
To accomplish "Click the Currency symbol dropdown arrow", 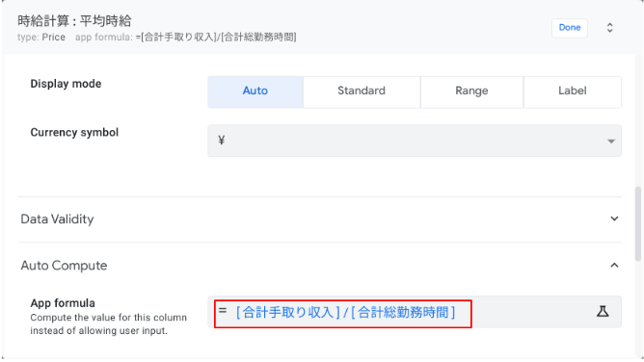I will pos(611,141).
